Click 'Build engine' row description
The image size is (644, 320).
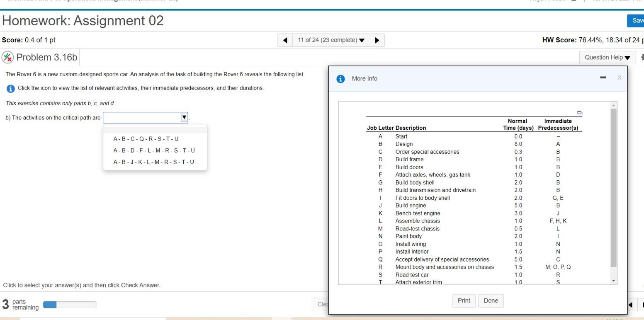[411, 206]
